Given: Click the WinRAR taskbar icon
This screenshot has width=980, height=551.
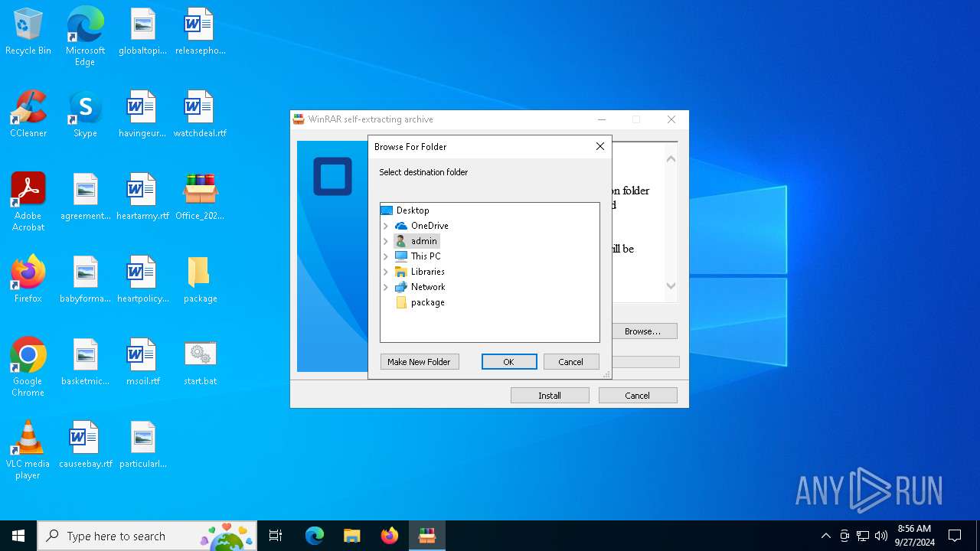Looking at the screenshot, I should pos(426,536).
